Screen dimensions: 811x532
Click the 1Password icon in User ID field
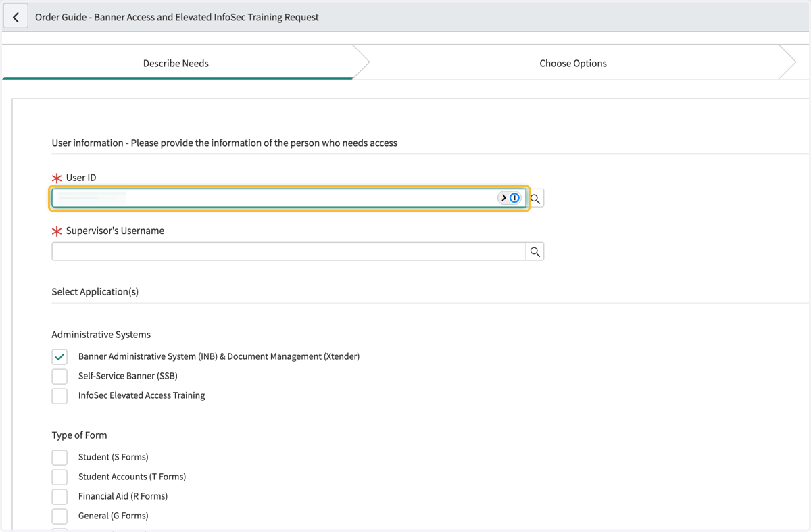click(515, 198)
